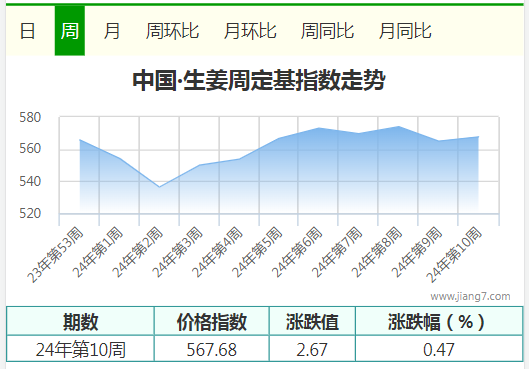Switch to 月环比 tab
Viewport: 529px width, 369px height.
[x=250, y=31]
